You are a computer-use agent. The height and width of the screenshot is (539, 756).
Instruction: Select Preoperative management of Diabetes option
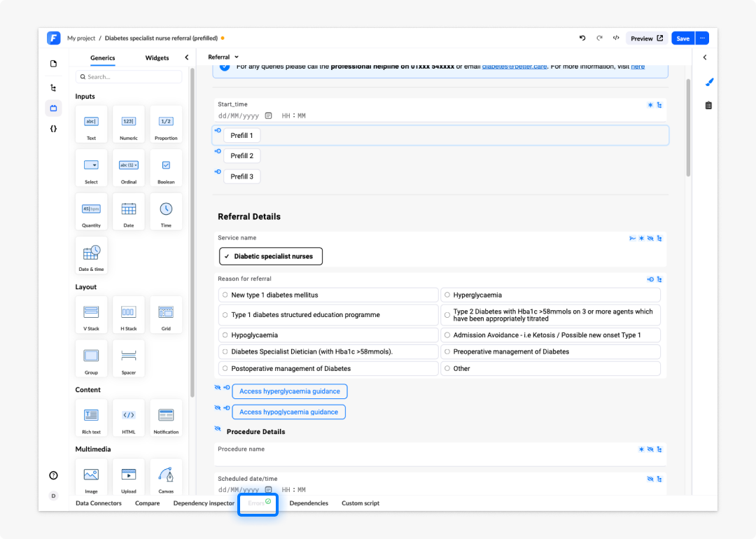(551, 352)
